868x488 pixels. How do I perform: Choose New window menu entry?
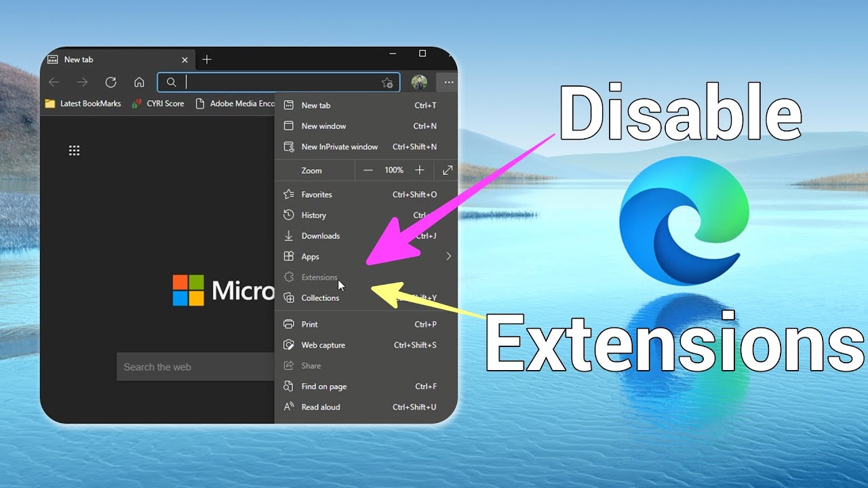tap(366, 126)
